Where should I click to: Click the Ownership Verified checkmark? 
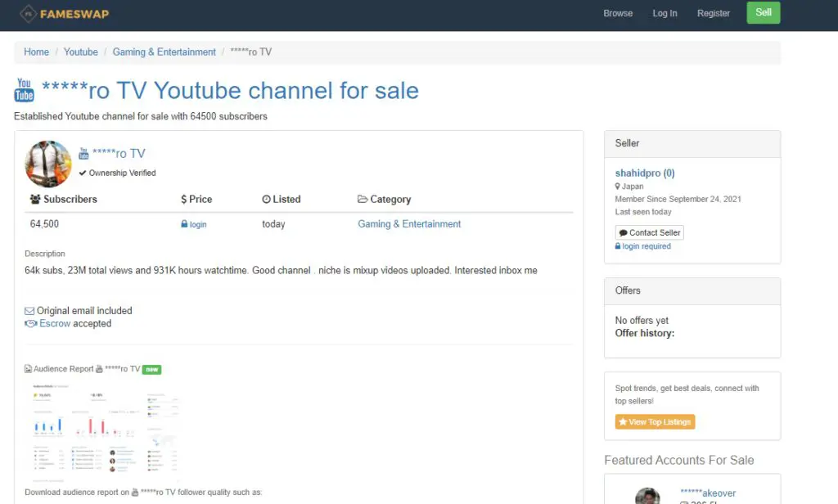81,173
